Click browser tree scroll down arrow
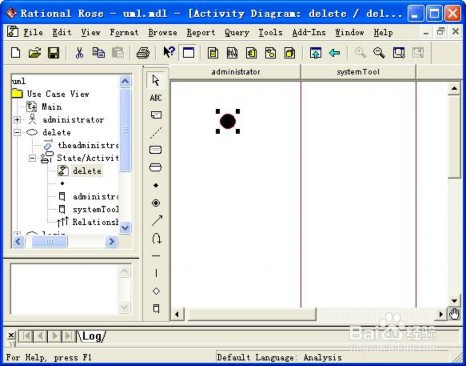Viewport: 466px width, 366px height. tap(125, 228)
